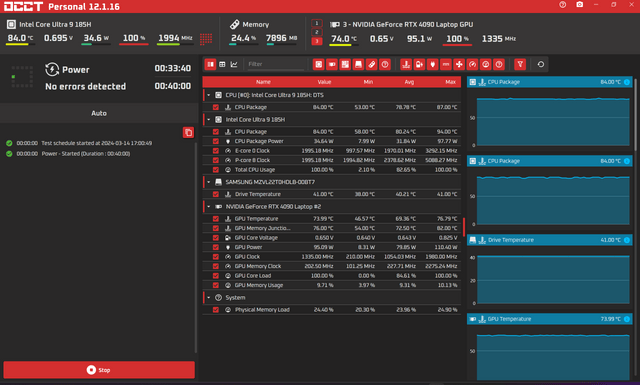Switch to the graph-only view icon
Viewport: 640px width, 385px height.
pyautogui.click(x=234, y=65)
